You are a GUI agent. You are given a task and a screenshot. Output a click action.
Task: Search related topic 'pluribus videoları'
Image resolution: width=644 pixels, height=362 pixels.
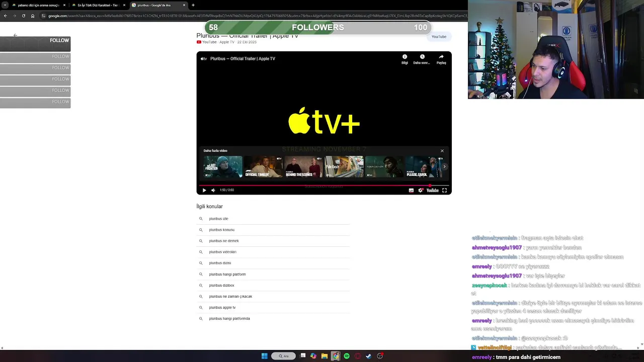coord(273,252)
